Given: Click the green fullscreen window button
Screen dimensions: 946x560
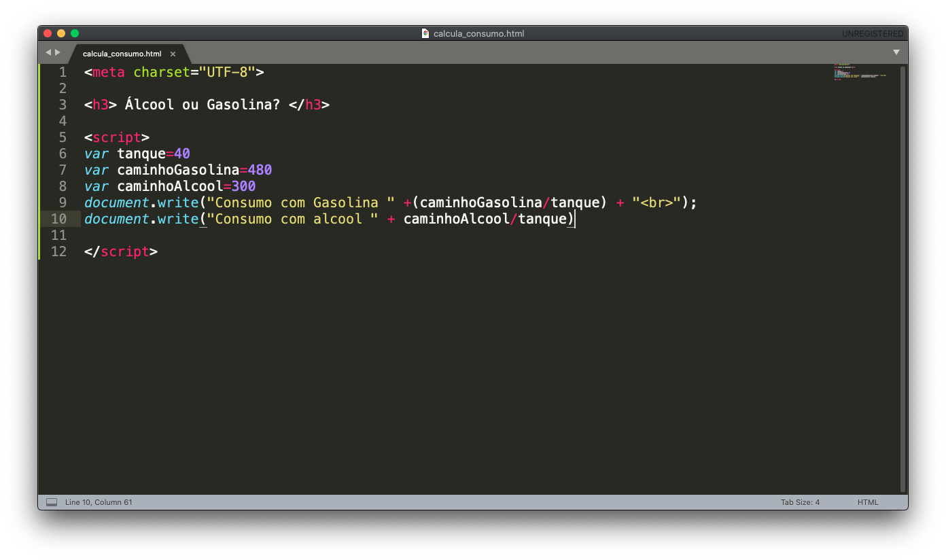Looking at the screenshot, I should (75, 33).
